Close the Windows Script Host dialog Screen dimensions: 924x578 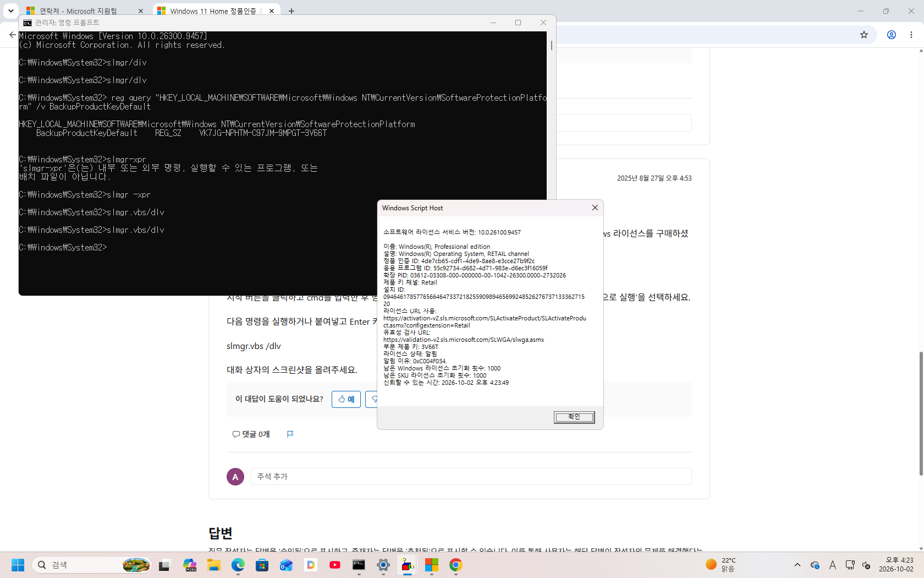point(595,208)
